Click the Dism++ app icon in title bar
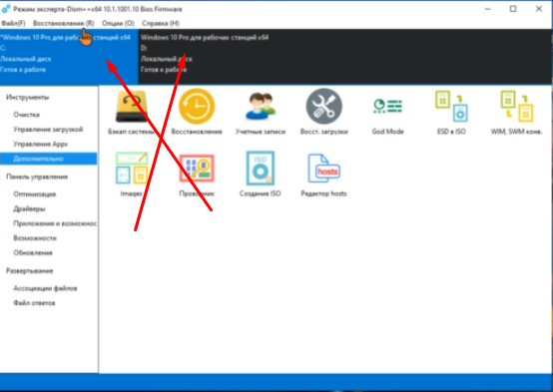This screenshot has width=553, height=392. (6, 9)
